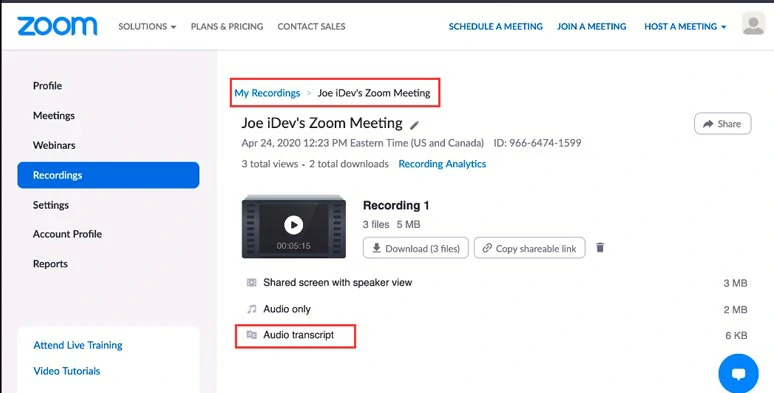Go to Webinars in sidebar
774x393 pixels.
[54, 145]
